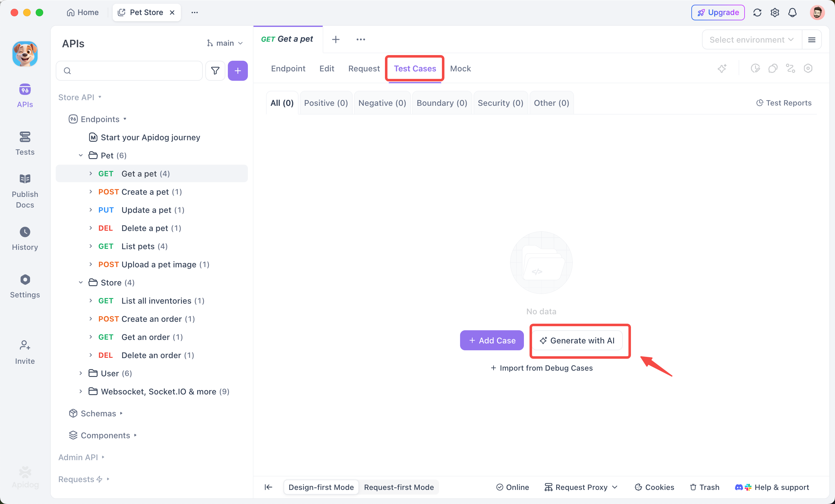Open comments with the chat bubble icon
Image resolution: width=835 pixels, height=504 pixels.
click(773, 68)
